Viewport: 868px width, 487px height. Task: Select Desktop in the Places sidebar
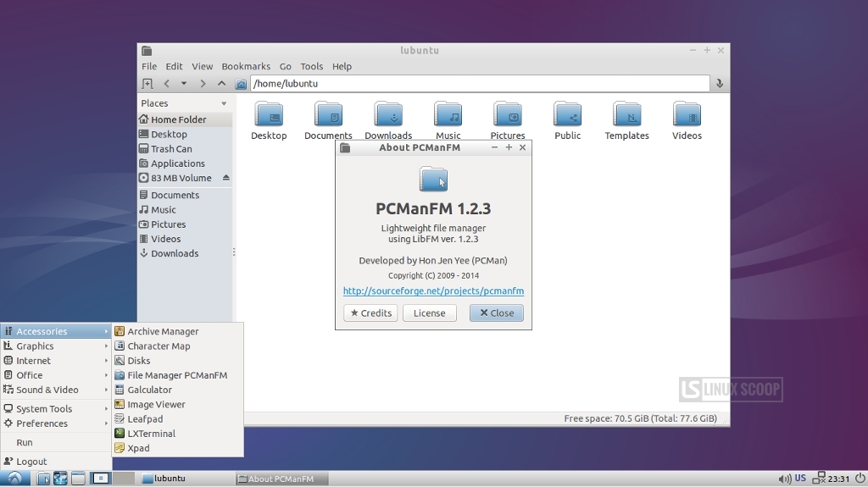tap(185, 134)
